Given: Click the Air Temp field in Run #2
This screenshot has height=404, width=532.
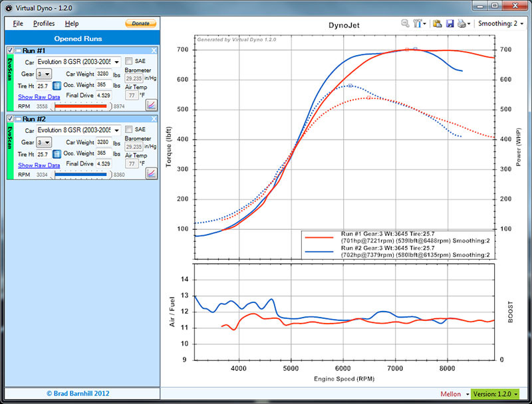Looking at the screenshot, I should (x=132, y=164).
